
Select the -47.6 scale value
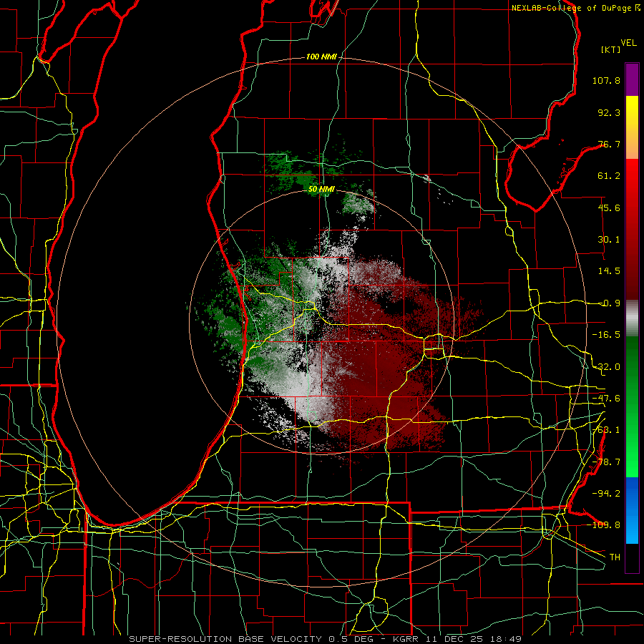click(606, 399)
